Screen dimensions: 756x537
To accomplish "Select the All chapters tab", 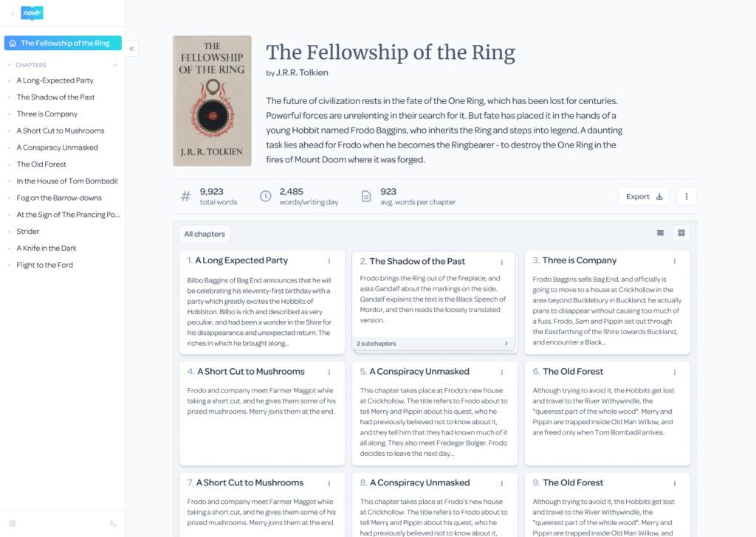I will click(205, 234).
